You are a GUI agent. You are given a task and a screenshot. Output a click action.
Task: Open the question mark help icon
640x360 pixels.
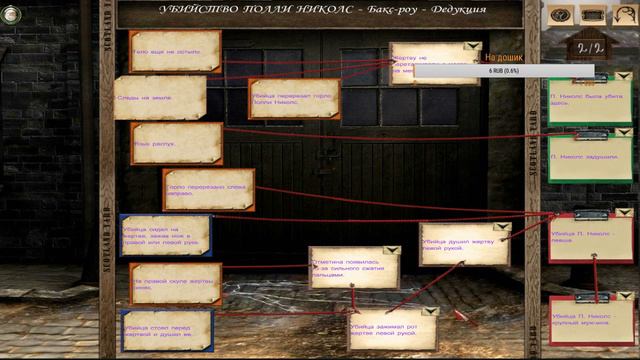[560, 15]
